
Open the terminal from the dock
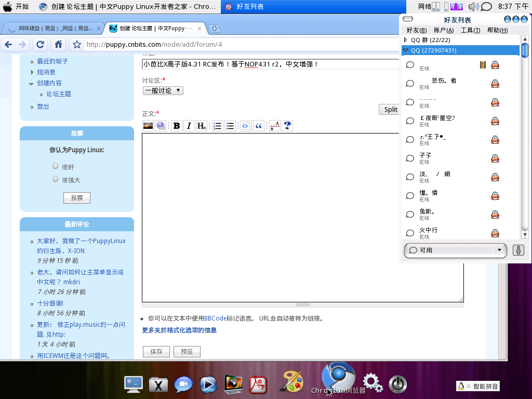[134, 385]
